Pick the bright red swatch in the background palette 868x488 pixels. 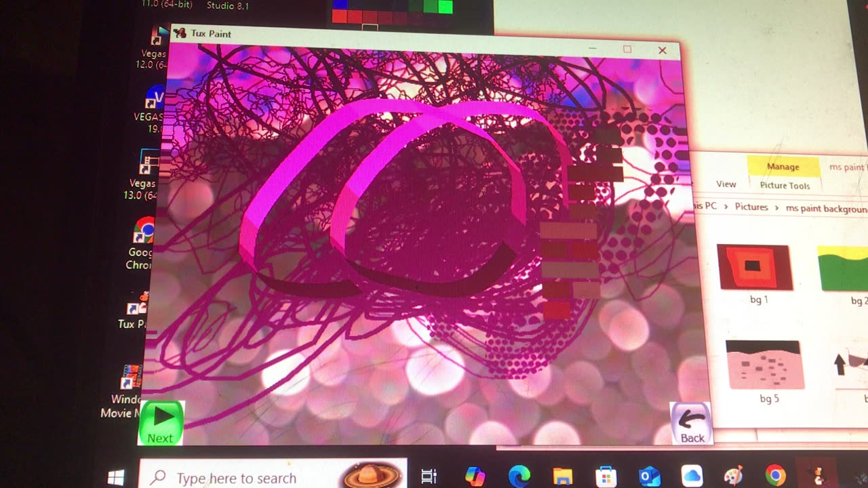point(339,17)
